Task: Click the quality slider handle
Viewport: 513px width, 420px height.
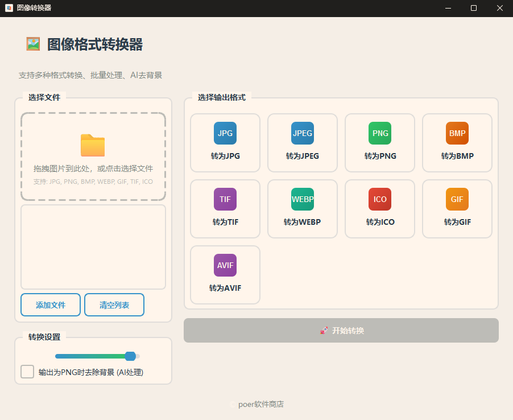Action: [x=130, y=356]
